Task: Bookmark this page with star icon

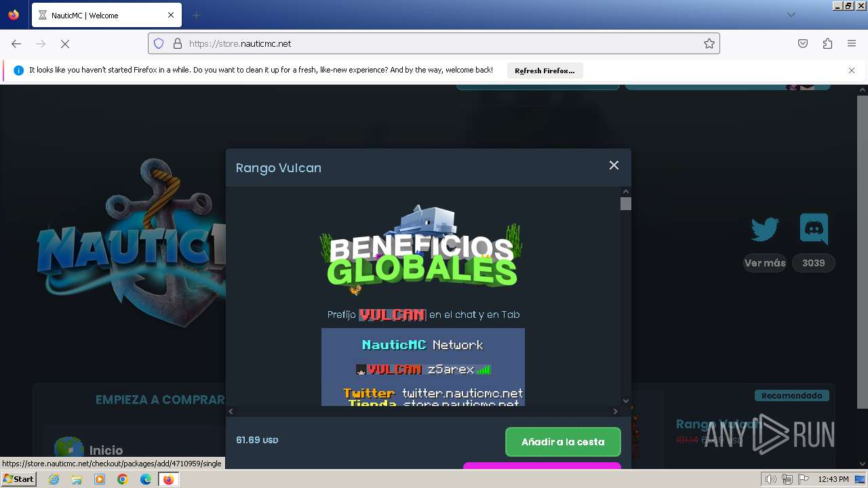Action: click(709, 43)
